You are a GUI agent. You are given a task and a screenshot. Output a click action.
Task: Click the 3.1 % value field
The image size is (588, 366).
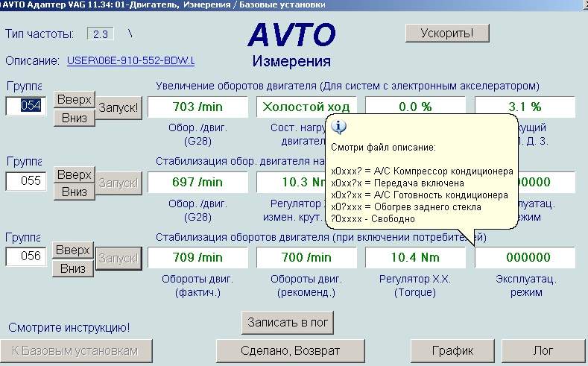click(x=525, y=107)
